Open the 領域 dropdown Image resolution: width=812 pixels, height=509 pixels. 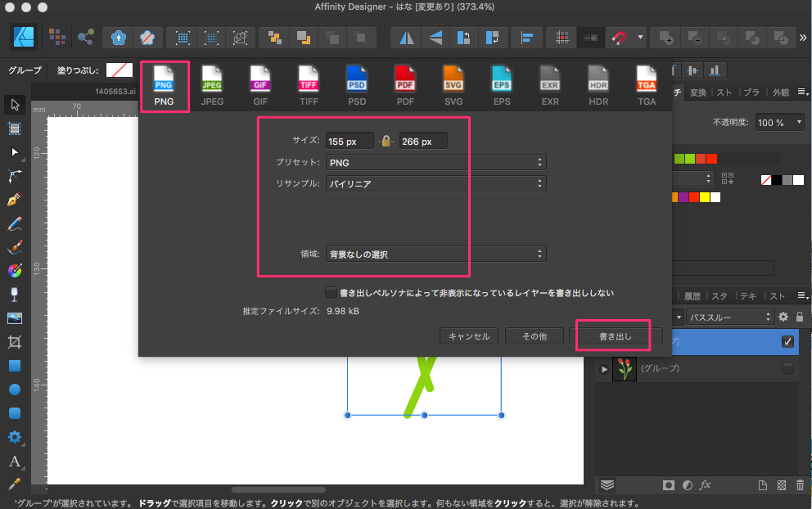pyautogui.click(x=435, y=254)
